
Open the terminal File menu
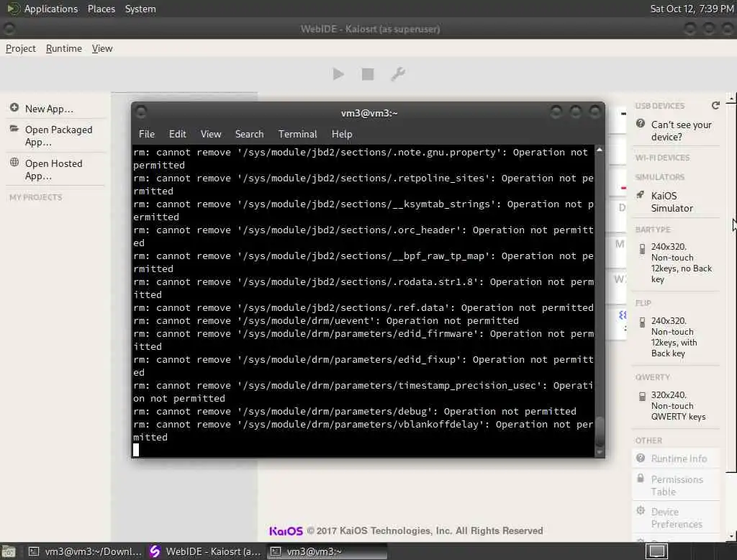tap(147, 134)
